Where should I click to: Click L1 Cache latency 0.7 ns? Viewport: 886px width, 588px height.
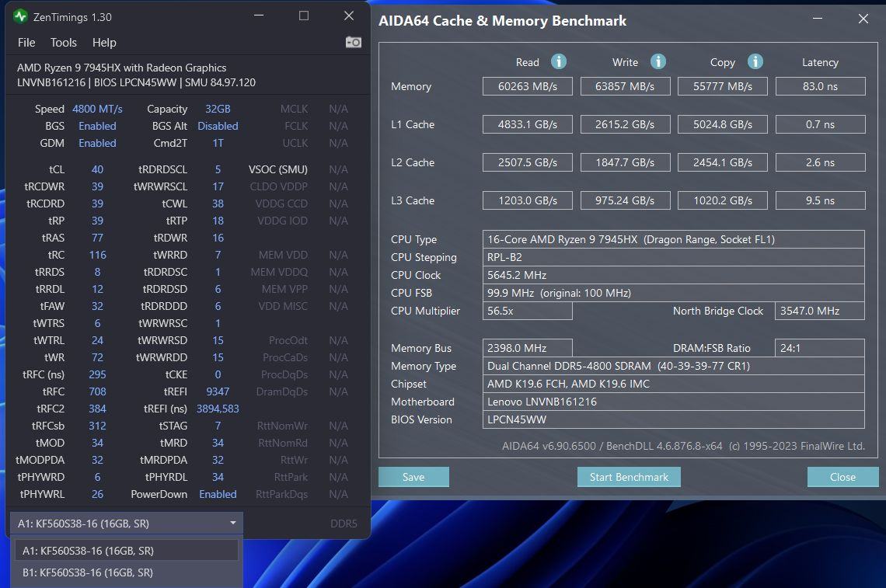pos(821,124)
